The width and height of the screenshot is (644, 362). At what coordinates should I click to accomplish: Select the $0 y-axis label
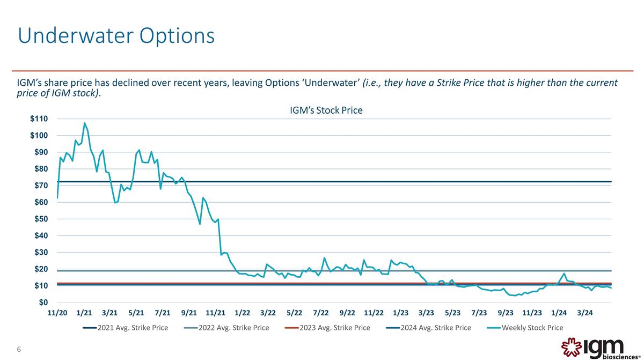click(x=44, y=302)
